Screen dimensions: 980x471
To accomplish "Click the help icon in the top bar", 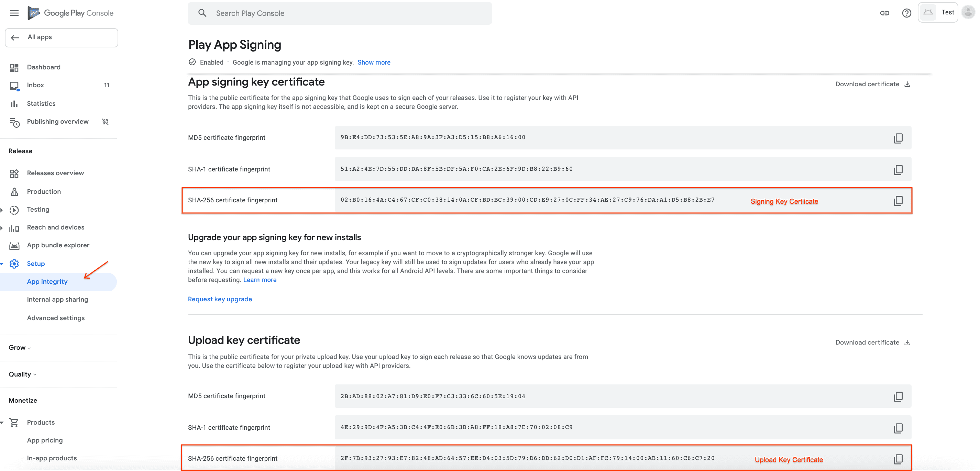I will coord(907,12).
